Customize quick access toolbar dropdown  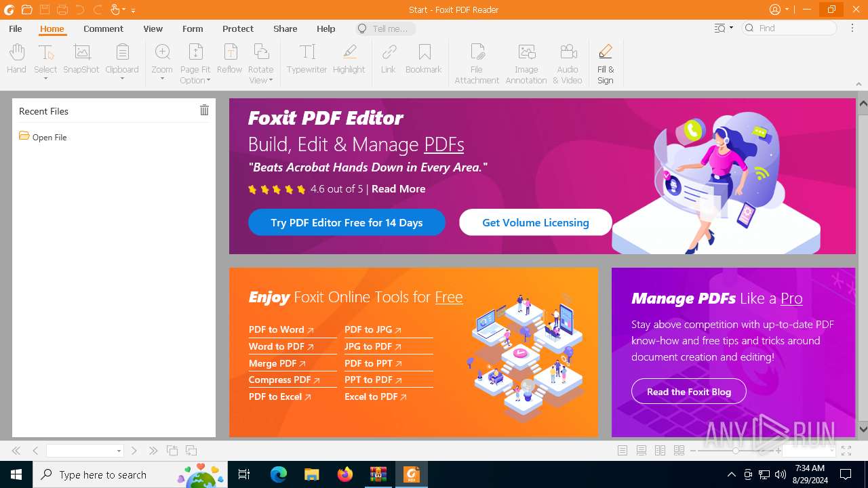point(134,10)
